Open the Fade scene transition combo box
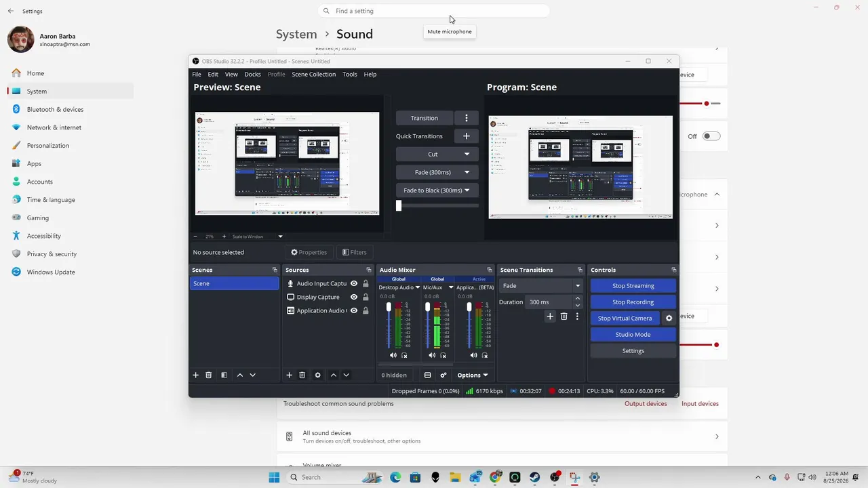The height and width of the screenshot is (488, 868). tap(540, 286)
